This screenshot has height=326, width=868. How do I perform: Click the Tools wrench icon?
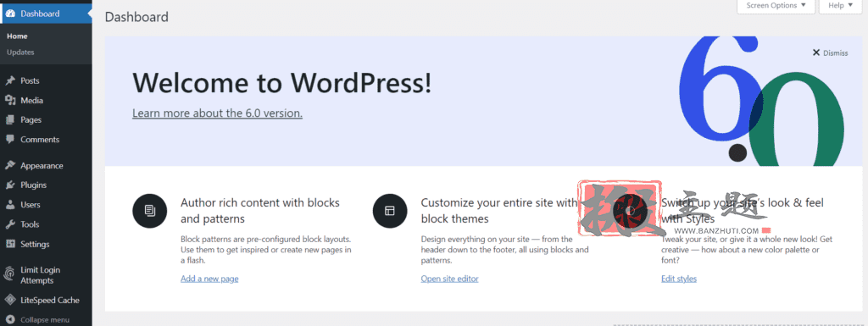10,224
